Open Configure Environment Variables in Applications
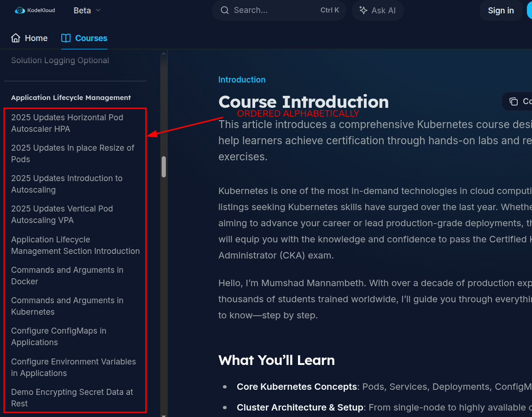 (x=74, y=367)
